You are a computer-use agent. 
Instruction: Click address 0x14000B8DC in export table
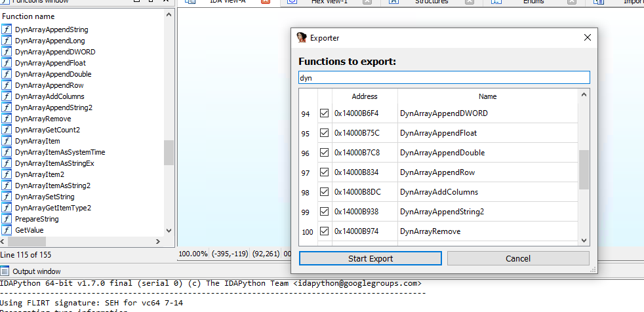click(357, 192)
